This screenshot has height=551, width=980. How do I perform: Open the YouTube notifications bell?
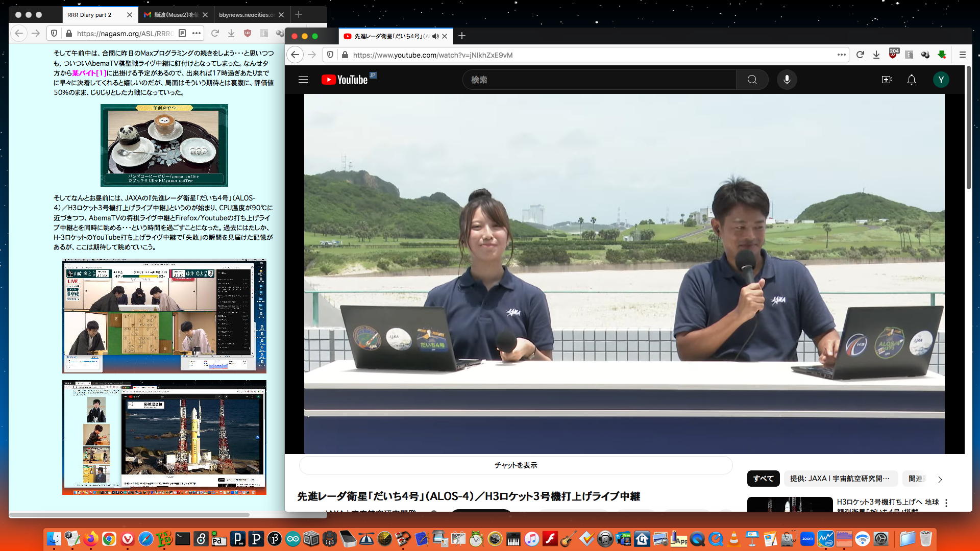(x=911, y=80)
